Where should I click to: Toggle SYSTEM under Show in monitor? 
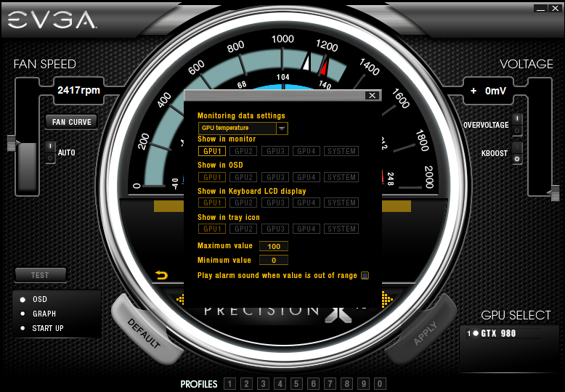pyautogui.click(x=341, y=151)
